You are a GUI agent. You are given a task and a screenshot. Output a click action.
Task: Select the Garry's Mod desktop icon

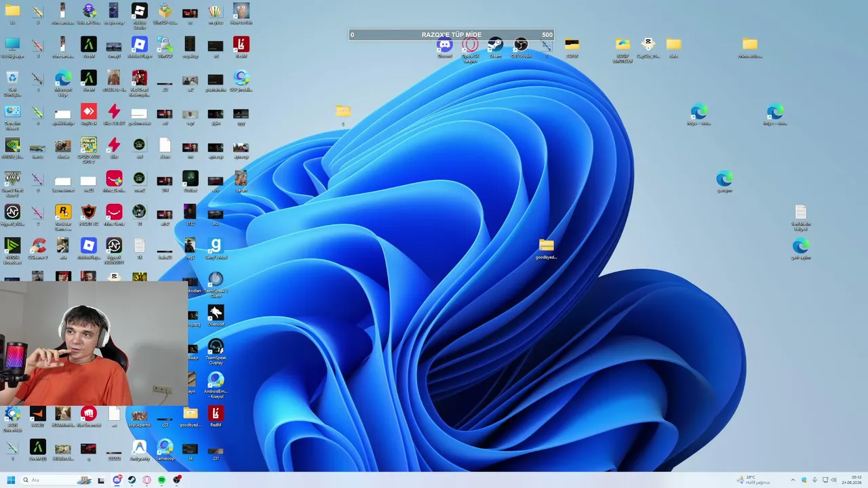pos(216,248)
